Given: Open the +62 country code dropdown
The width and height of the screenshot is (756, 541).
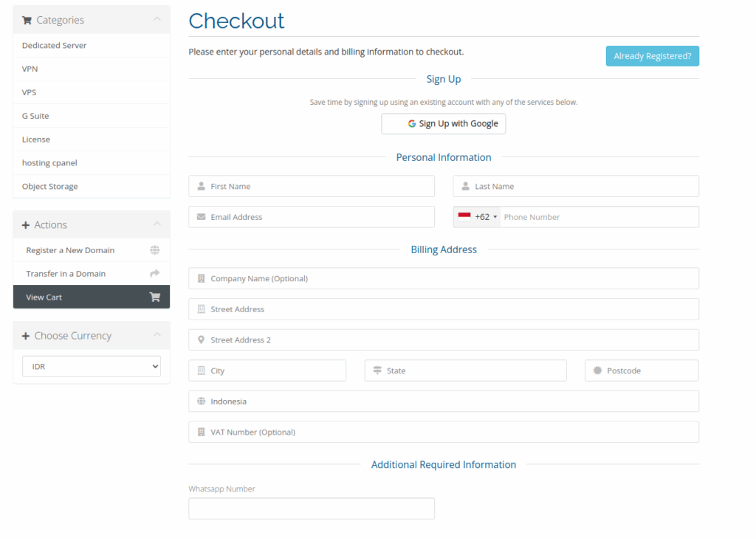Looking at the screenshot, I should click(477, 217).
